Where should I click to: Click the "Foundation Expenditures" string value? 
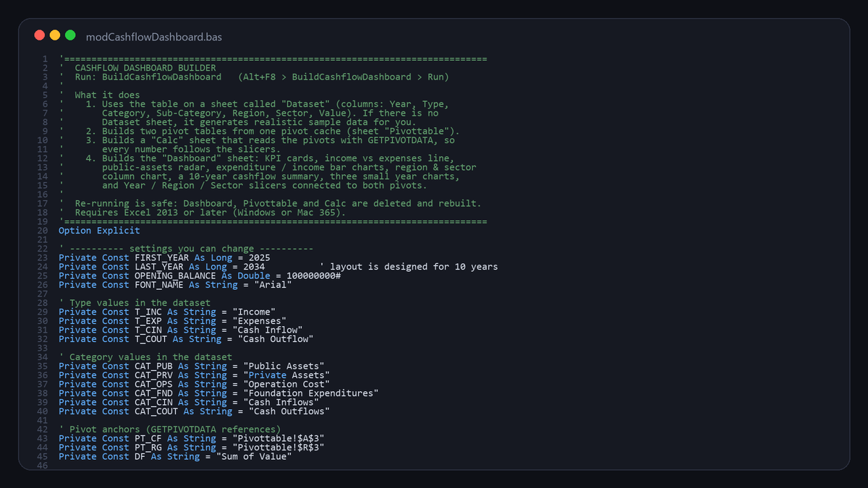[x=311, y=393]
